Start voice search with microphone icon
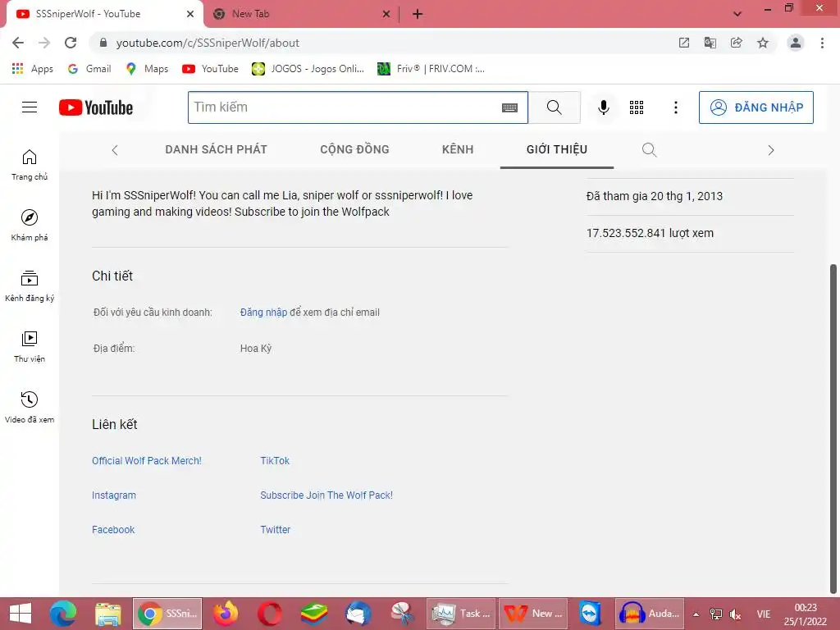The height and width of the screenshot is (630, 840). pyautogui.click(x=603, y=107)
